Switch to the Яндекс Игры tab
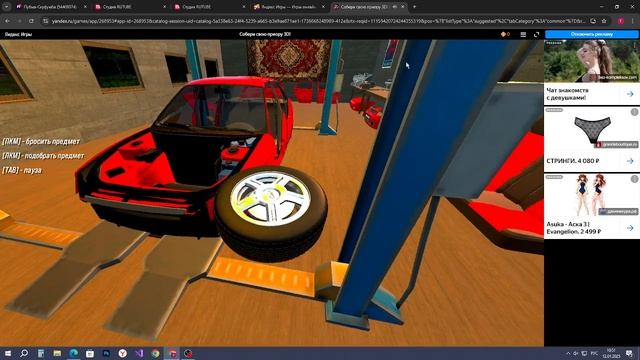This screenshot has height=360, width=640. (x=289, y=7)
